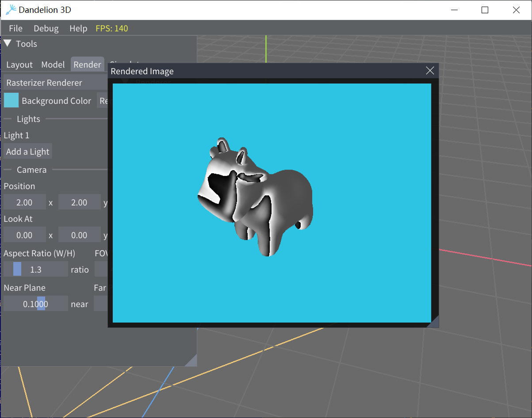Select Light 1 in the Lights list
The width and height of the screenshot is (532, 418).
click(16, 135)
